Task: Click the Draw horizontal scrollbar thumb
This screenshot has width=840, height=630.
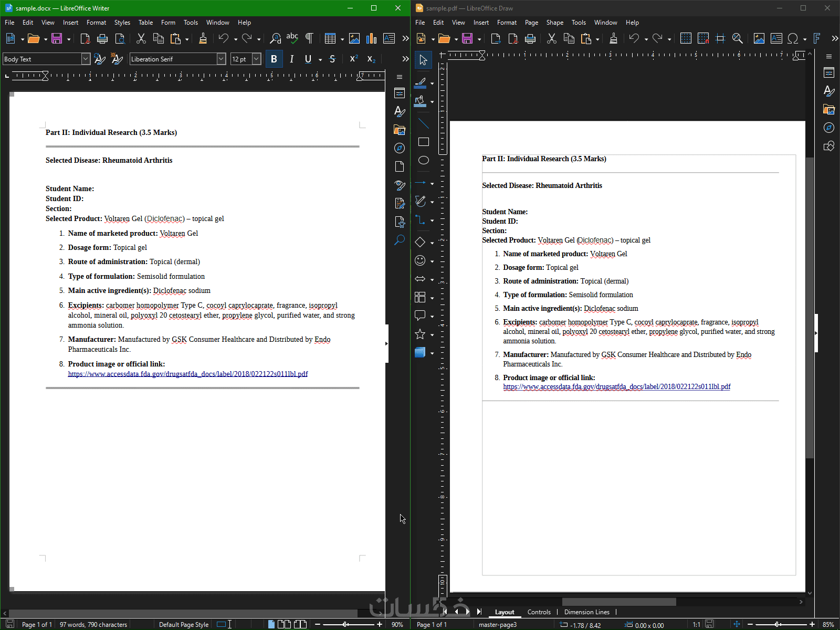Action: click(x=619, y=602)
